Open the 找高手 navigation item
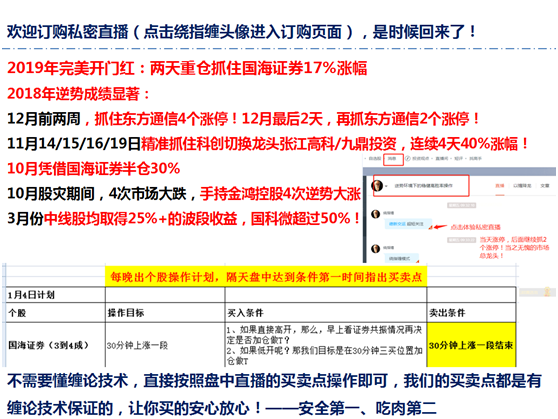This screenshot has width=558, height=419. [475, 158]
